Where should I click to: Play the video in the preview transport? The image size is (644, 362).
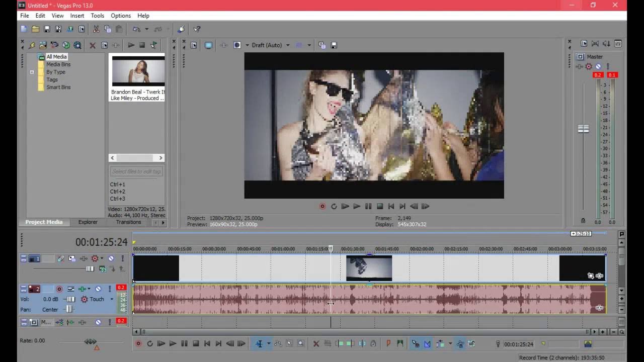pos(357,206)
